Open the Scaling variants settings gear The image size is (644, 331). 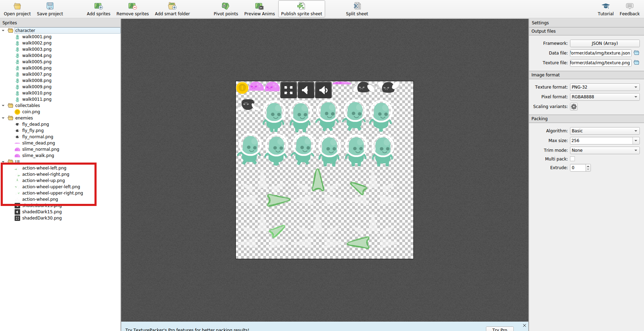click(573, 107)
